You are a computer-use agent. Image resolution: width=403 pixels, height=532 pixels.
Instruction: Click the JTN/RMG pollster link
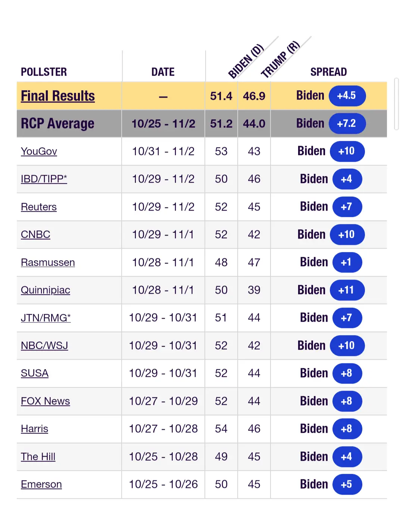(46, 318)
